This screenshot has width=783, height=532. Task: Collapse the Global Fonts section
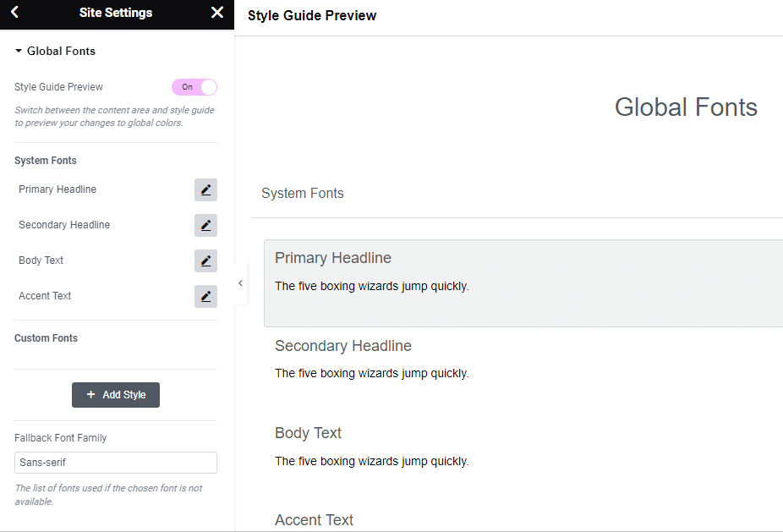click(55, 51)
